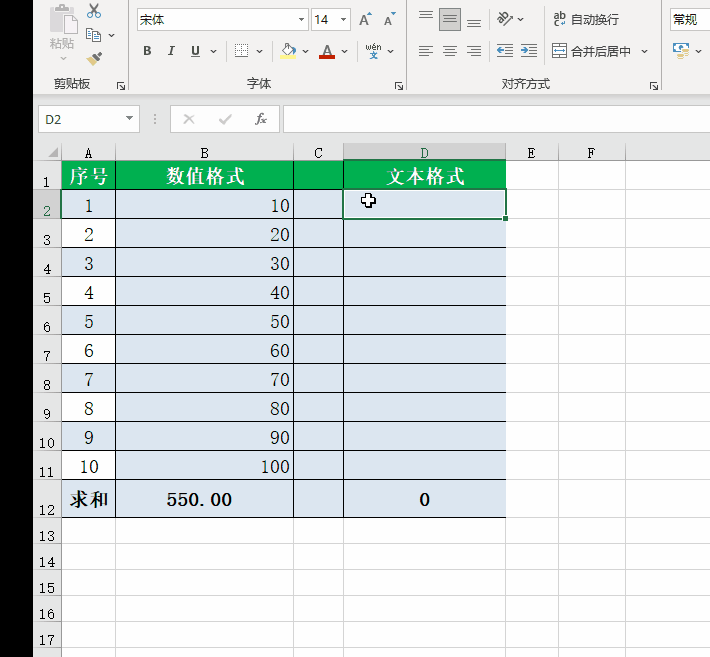Image resolution: width=710 pixels, height=657 pixels.
Task: Click header cell 数值格式
Action: pos(205,175)
